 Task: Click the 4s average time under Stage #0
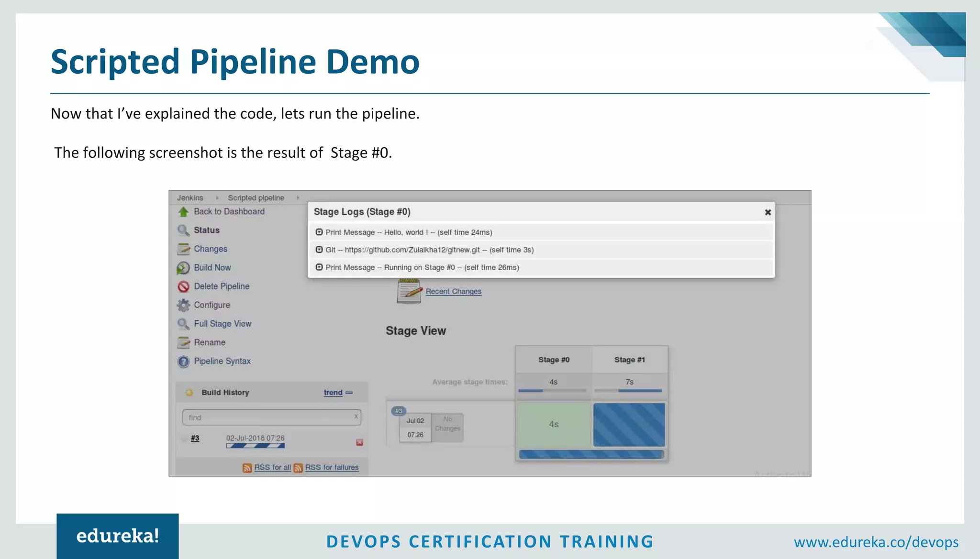553,382
